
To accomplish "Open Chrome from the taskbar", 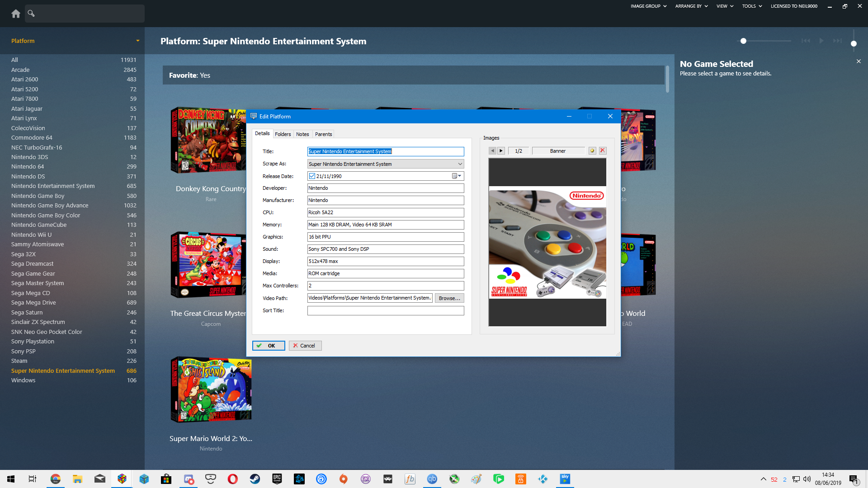I will (x=56, y=479).
